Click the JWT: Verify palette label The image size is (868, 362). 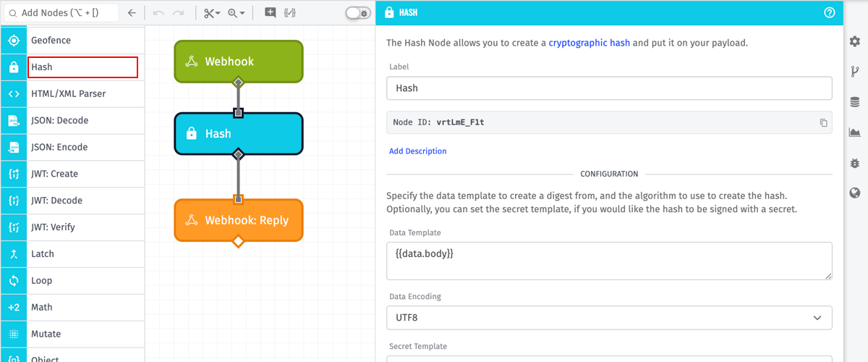point(54,227)
